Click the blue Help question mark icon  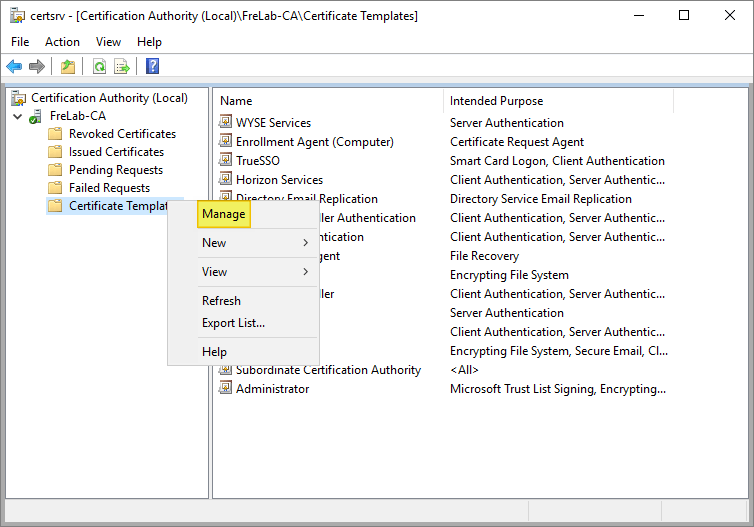click(152, 67)
